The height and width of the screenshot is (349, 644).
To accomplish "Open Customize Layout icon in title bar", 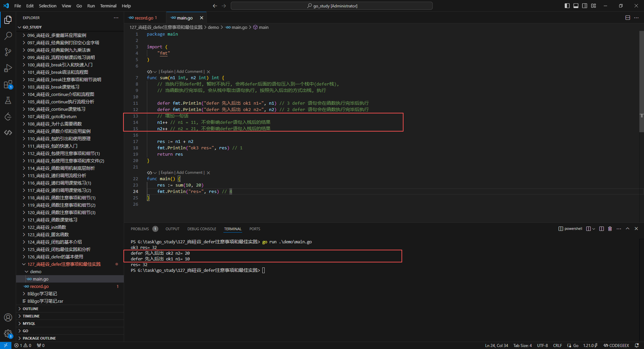I will (x=594, y=6).
